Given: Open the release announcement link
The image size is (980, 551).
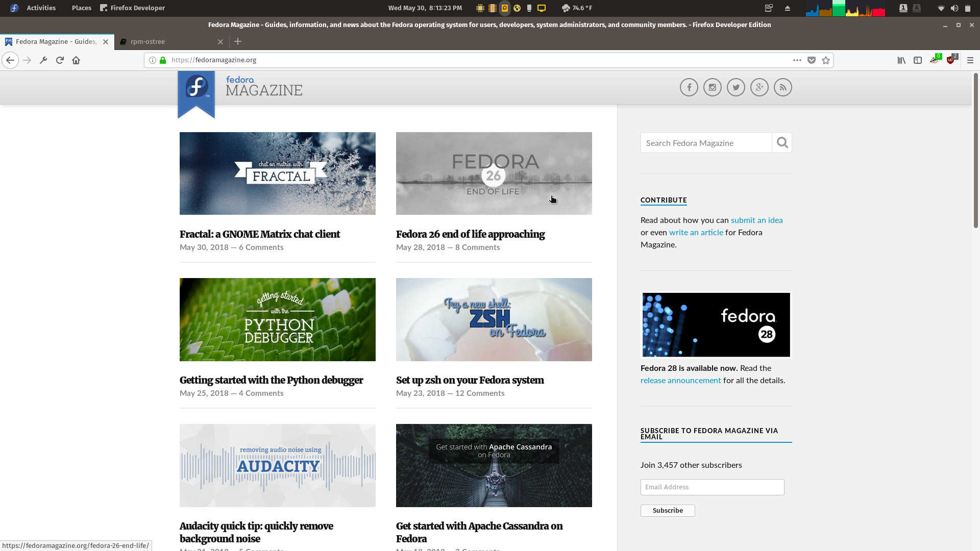Looking at the screenshot, I should point(680,381).
